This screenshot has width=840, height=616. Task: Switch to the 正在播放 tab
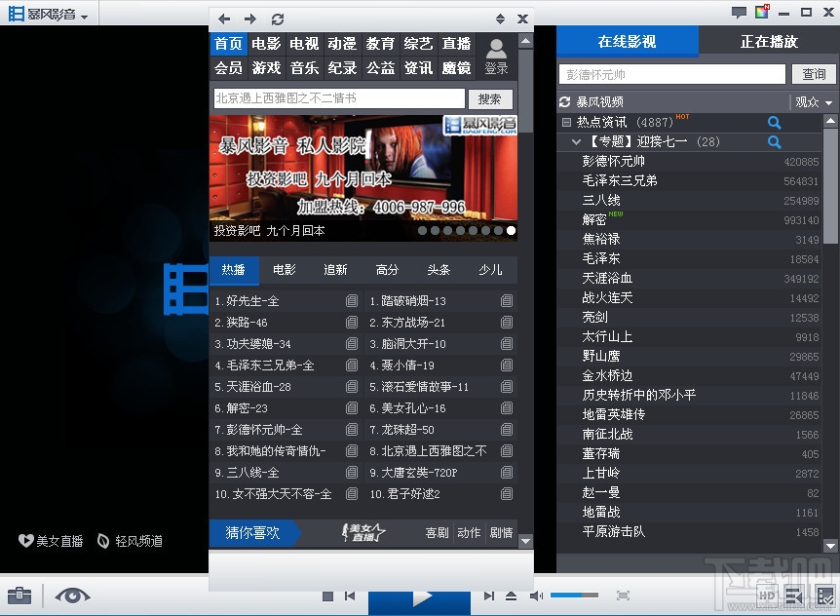pyautogui.click(x=770, y=41)
